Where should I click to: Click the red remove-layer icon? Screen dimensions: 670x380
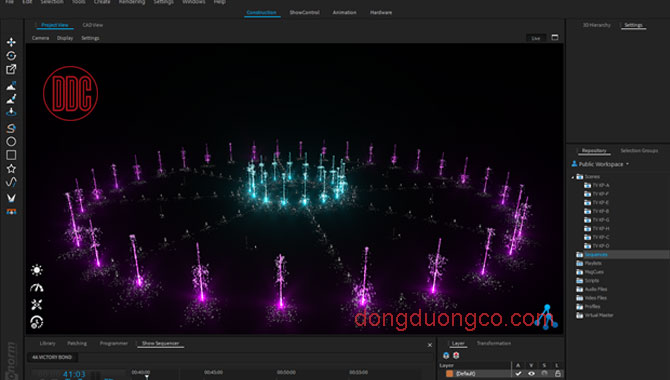(456, 356)
